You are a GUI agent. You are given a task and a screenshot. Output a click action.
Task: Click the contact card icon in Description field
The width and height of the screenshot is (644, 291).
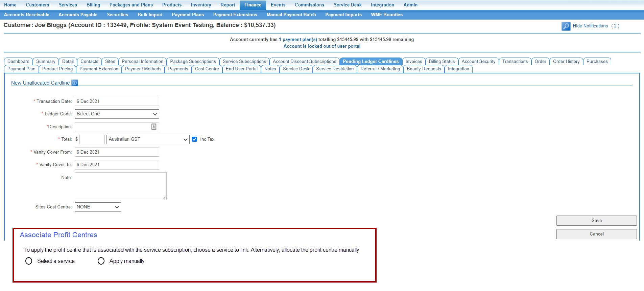point(154,127)
